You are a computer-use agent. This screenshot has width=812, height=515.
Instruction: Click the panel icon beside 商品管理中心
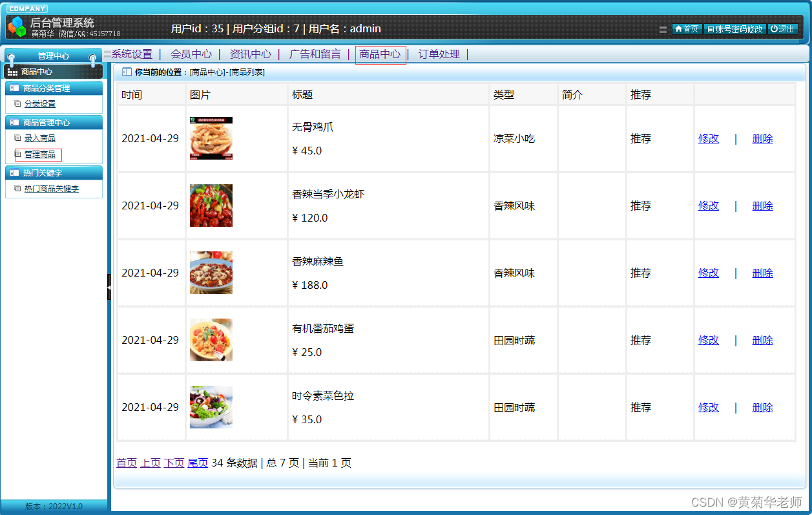point(15,121)
